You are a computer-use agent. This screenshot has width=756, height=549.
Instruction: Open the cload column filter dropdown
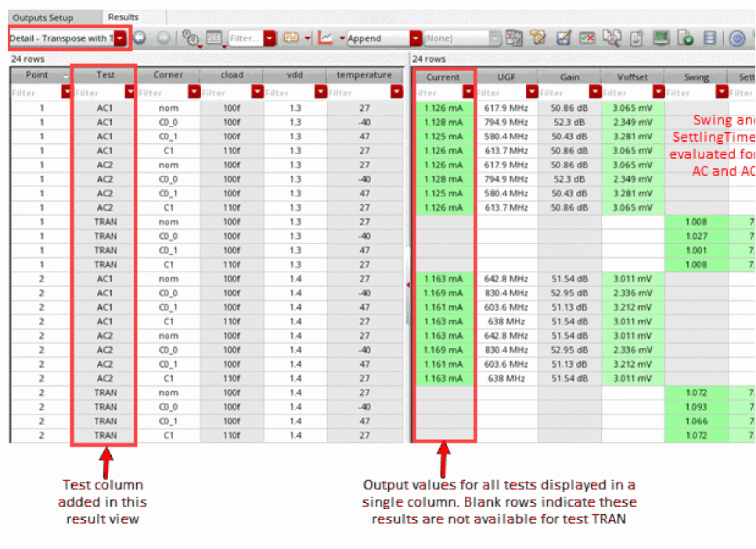257,91
